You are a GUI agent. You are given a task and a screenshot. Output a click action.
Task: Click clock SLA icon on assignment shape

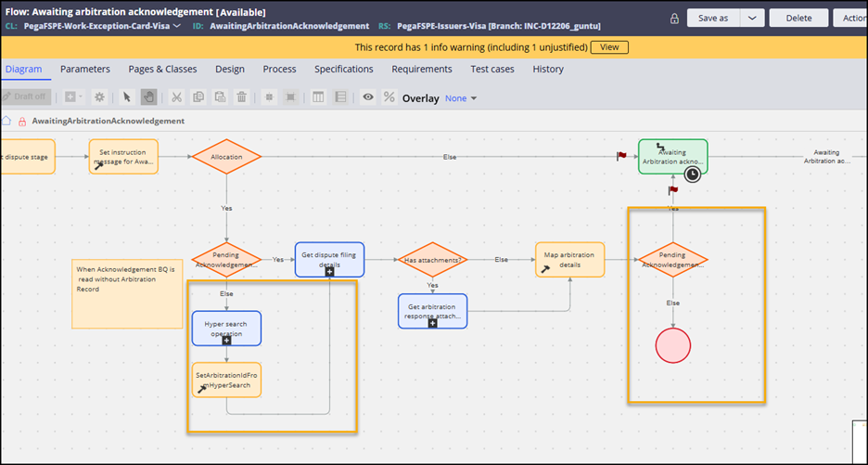tap(693, 174)
